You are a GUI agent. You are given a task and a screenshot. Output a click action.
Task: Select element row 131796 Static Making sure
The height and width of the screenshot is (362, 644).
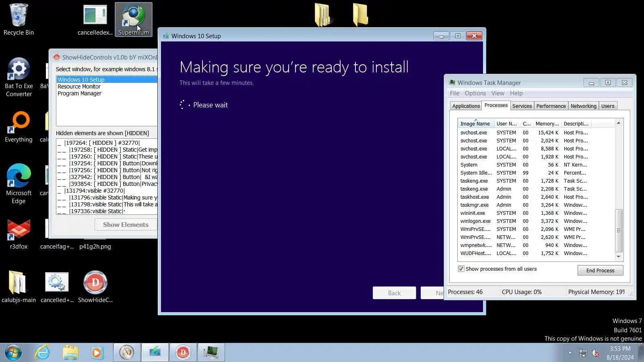(x=107, y=197)
